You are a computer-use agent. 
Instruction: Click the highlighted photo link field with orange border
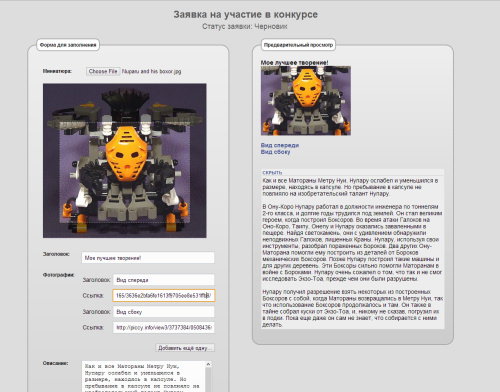(164, 296)
